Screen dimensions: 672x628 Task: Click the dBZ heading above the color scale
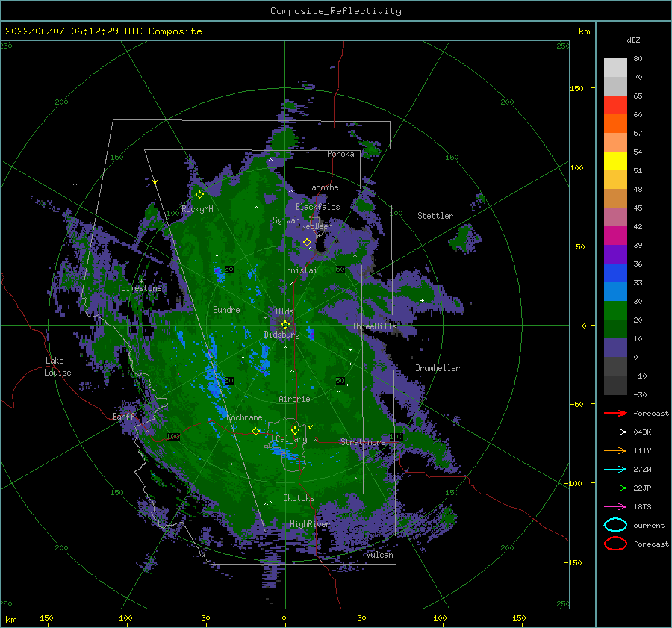pyautogui.click(x=633, y=40)
